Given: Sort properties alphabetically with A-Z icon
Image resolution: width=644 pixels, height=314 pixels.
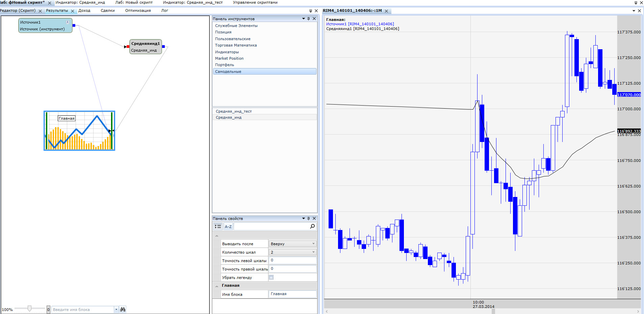Looking at the screenshot, I should tap(228, 226).
